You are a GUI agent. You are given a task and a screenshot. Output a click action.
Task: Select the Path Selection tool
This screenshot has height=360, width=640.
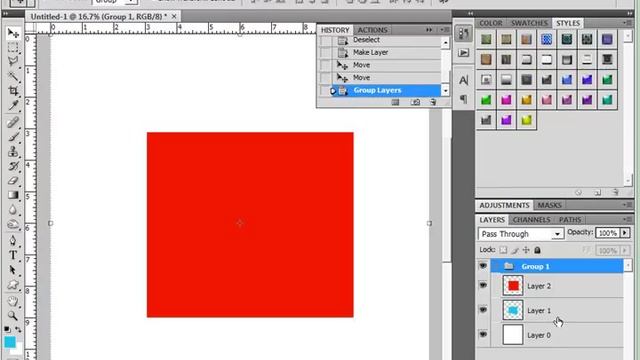pyautogui.click(x=13, y=270)
